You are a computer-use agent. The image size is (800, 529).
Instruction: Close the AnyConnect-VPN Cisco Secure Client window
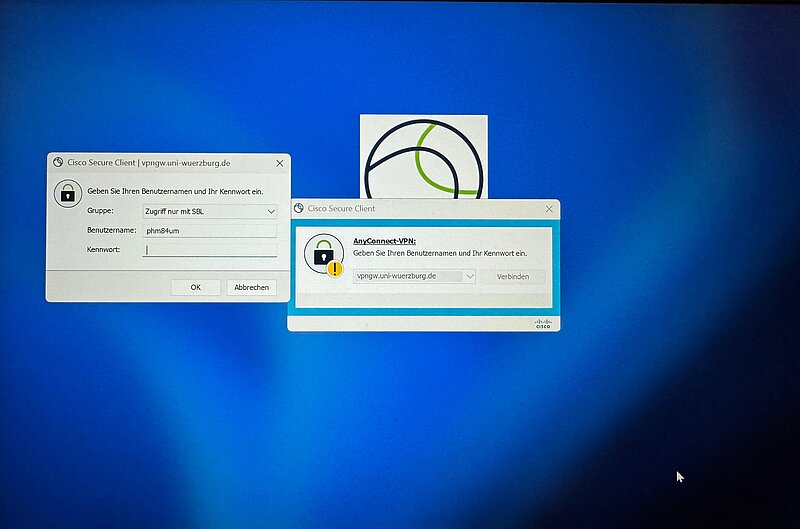click(x=548, y=209)
